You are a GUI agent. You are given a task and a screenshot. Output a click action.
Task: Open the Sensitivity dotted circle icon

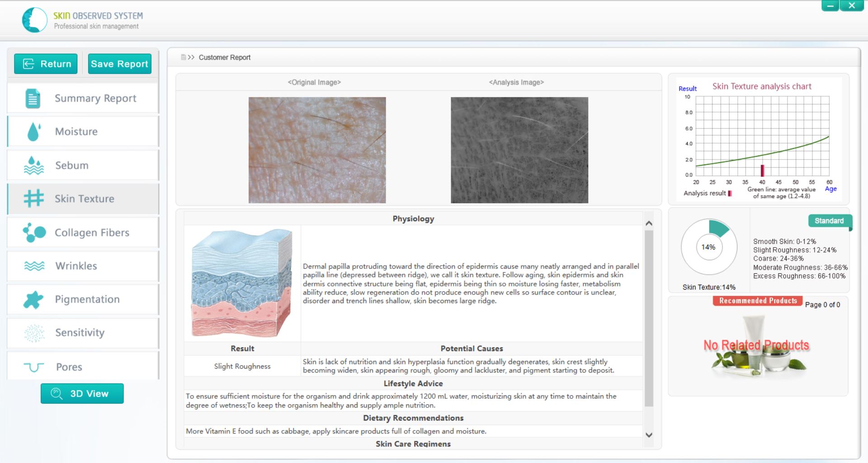pyautogui.click(x=34, y=333)
